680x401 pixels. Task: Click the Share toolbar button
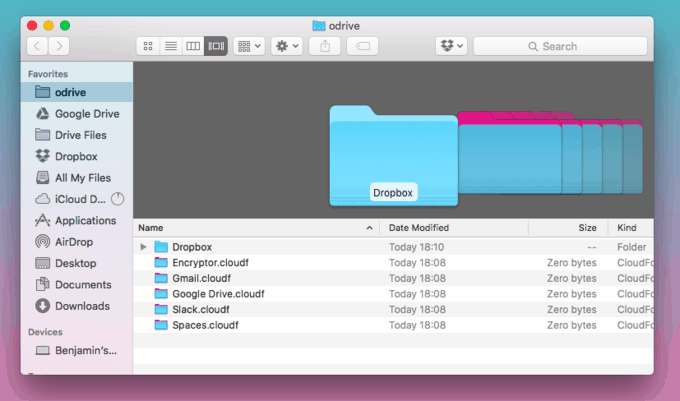click(325, 46)
